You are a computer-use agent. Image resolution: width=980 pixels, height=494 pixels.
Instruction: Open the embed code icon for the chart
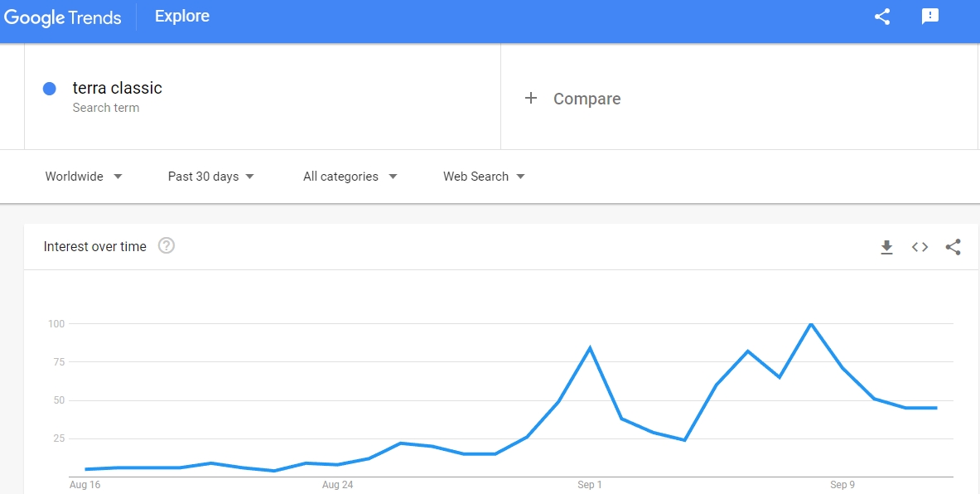[x=920, y=247]
